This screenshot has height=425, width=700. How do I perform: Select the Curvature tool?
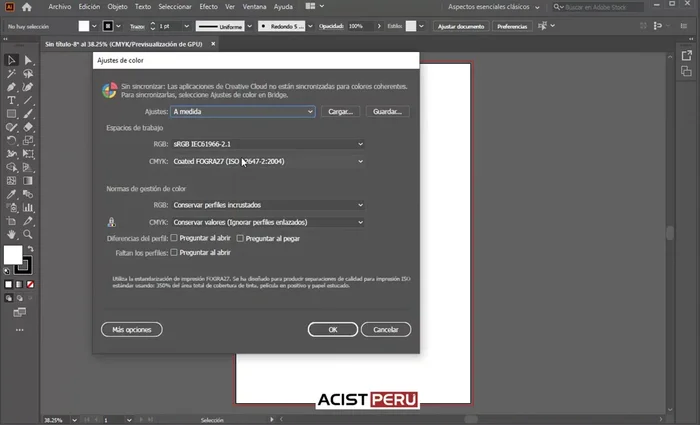28,87
